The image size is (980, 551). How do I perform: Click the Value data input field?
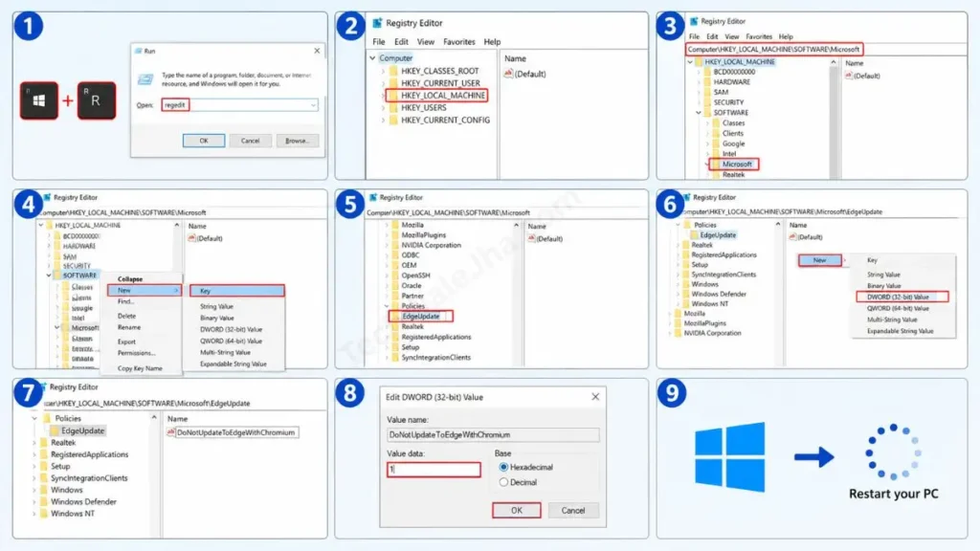[434, 469]
